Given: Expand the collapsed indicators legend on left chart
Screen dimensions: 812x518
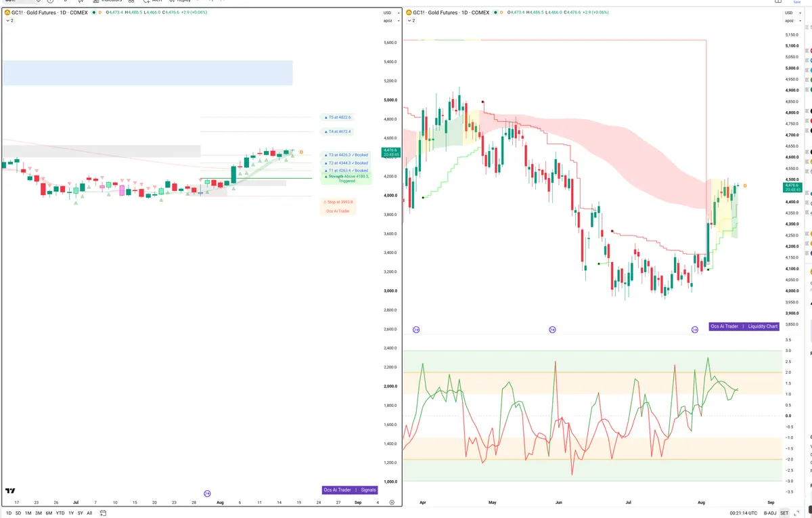Looking at the screenshot, I should point(9,21).
